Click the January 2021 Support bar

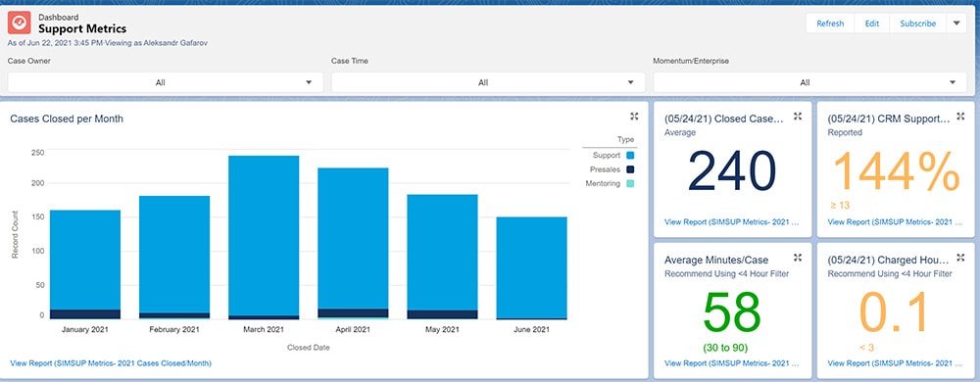[x=85, y=260]
